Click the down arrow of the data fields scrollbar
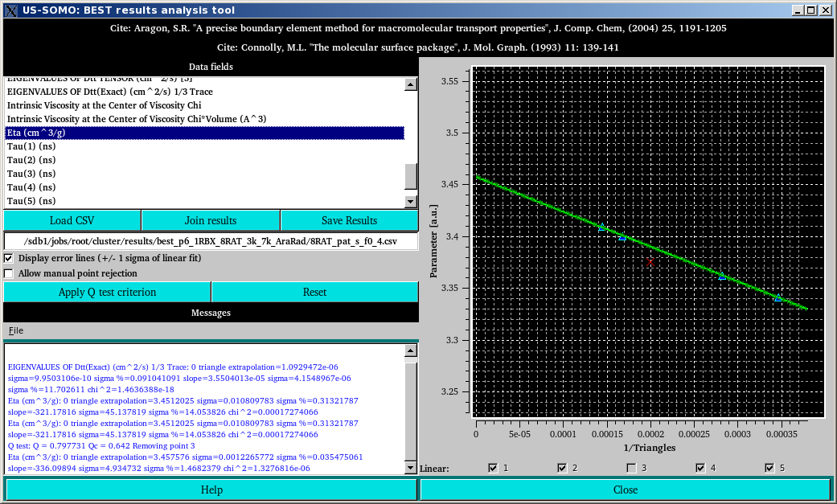The width and height of the screenshot is (837, 504). (x=410, y=201)
